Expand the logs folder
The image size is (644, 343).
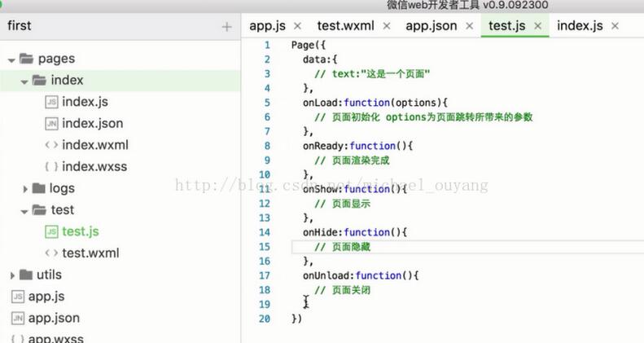[x=26, y=189]
